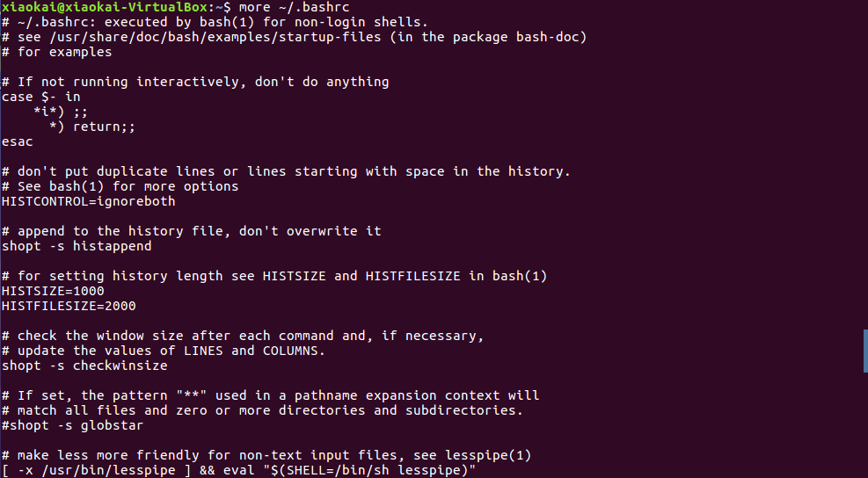Click the HISTSIZE=1000 line
Screen dimensions: 868x478
pyautogui.click(x=53, y=291)
